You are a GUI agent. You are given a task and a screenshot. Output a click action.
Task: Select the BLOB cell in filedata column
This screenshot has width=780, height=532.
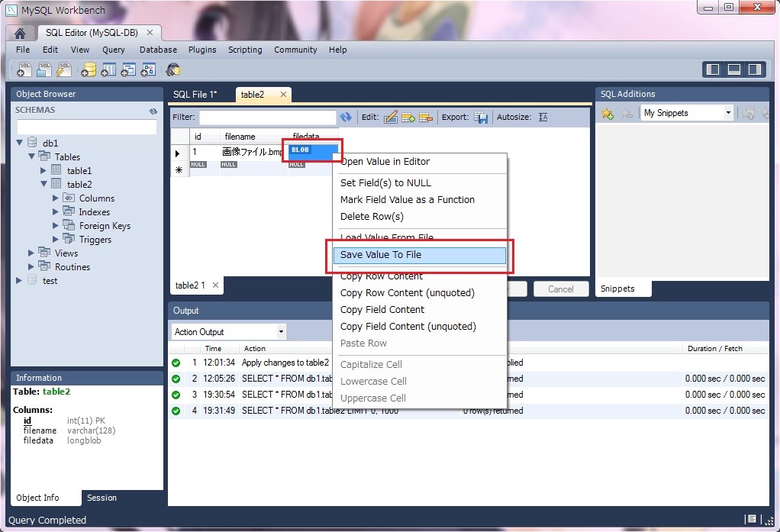coord(313,151)
